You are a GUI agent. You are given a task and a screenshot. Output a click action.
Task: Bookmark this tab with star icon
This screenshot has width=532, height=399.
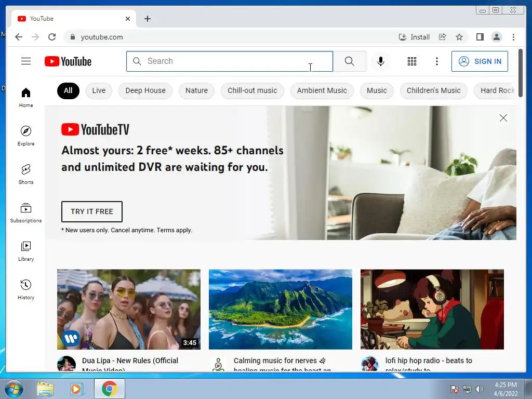coord(459,37)
